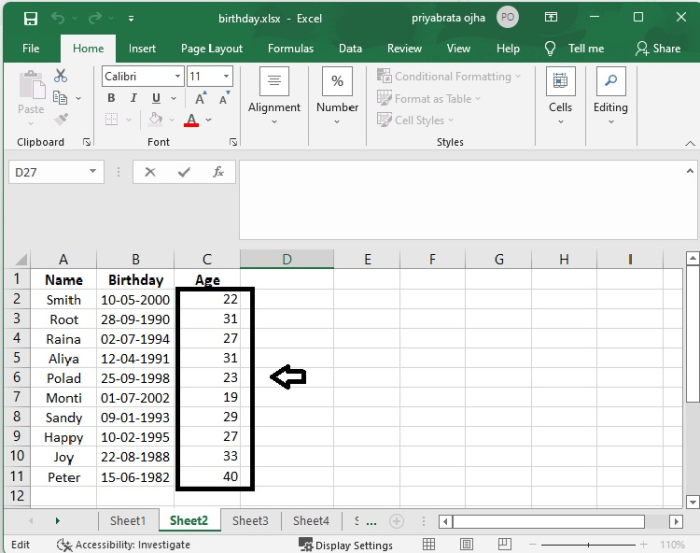Open the Help tab

point(508,48)
